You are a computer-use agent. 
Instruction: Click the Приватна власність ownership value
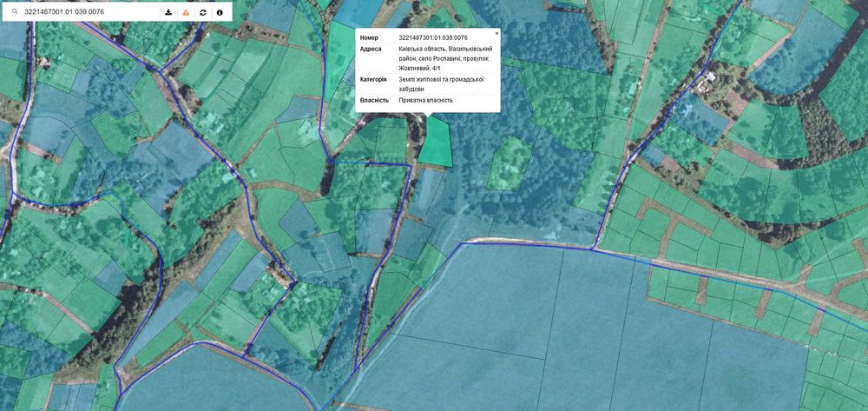[x=425, y=100]
